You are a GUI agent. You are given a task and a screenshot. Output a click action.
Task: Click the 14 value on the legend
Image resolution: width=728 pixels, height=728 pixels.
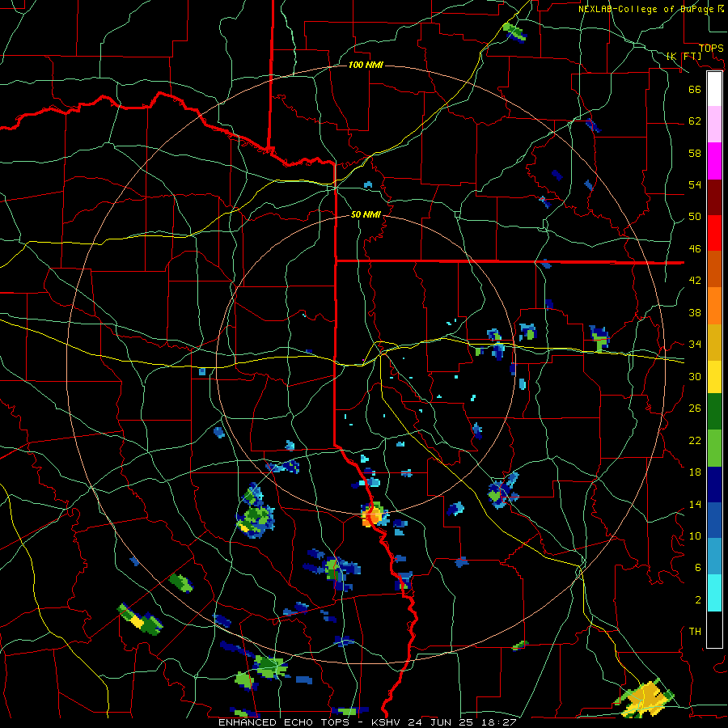pos(695,504)
